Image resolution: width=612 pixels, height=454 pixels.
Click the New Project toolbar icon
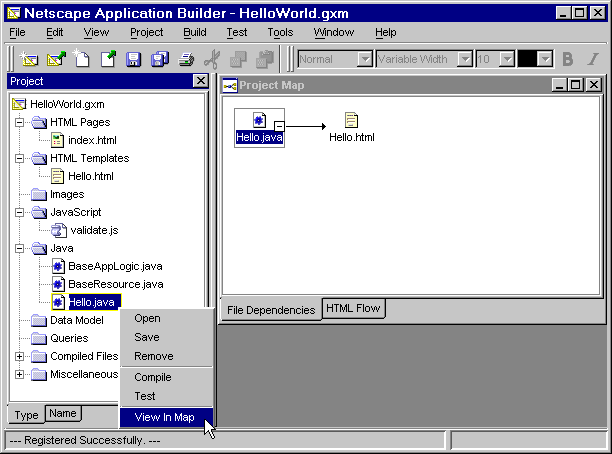click(x=29, y=59)
